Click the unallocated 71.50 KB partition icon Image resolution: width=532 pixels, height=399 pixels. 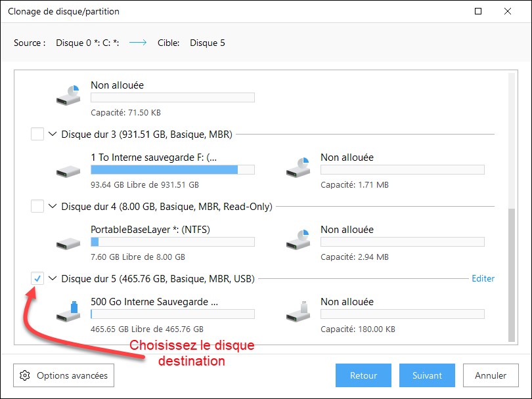68,96
